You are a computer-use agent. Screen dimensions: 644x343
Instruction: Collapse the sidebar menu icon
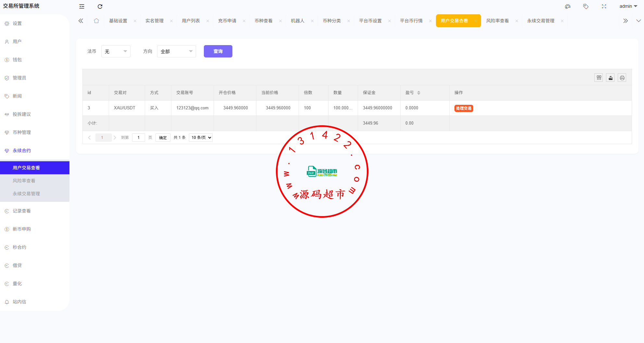click(82, 6)
